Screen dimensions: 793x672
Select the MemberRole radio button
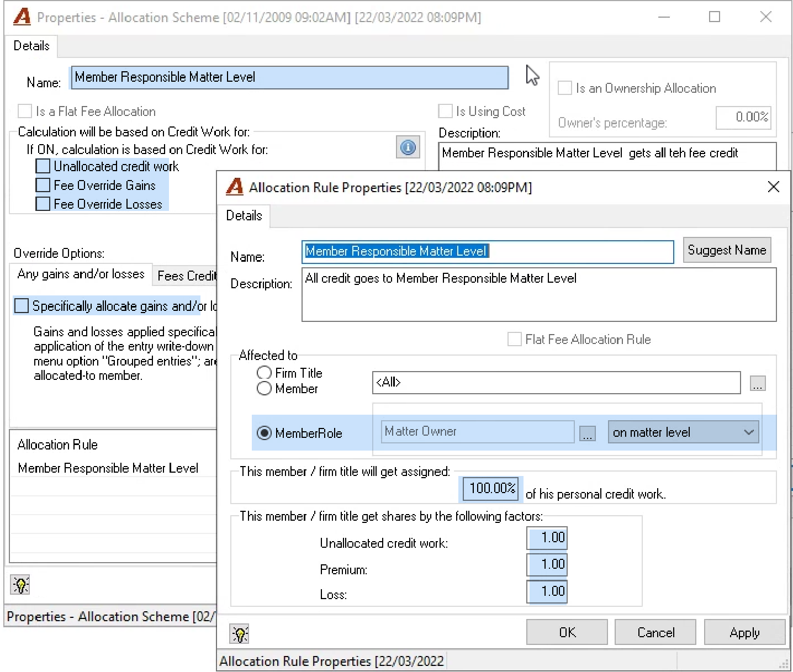265,433
